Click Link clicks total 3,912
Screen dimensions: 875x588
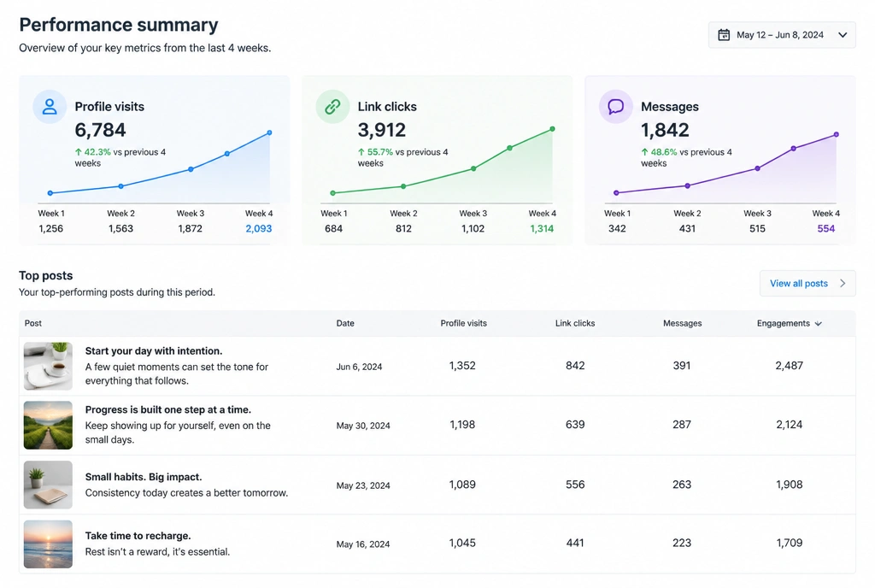click(x=382, y=130)
